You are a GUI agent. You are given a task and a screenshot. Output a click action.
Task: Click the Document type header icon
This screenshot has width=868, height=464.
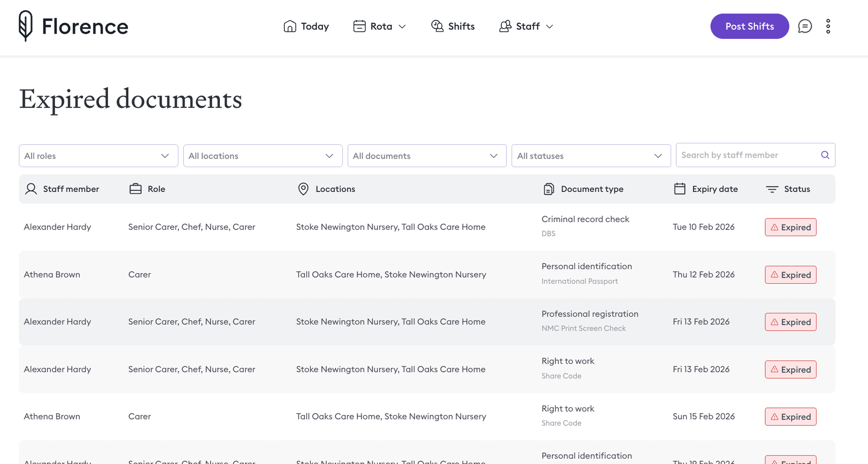coord(549,189)
